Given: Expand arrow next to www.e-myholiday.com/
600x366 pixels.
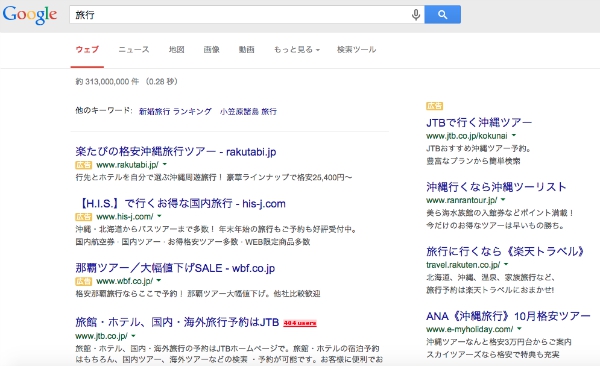Looking at the screenshot, I should pos(519,328).
